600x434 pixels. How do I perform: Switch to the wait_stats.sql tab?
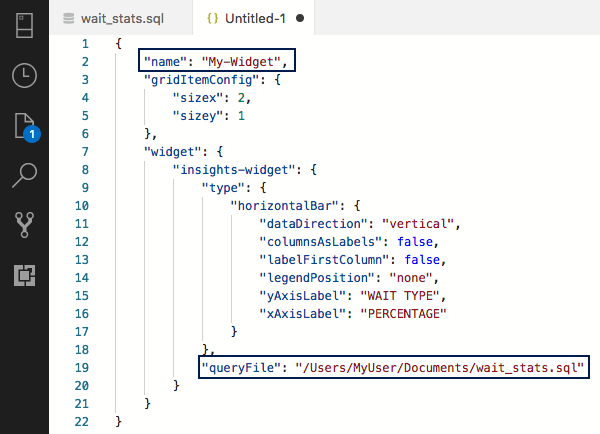click(123, 18)
